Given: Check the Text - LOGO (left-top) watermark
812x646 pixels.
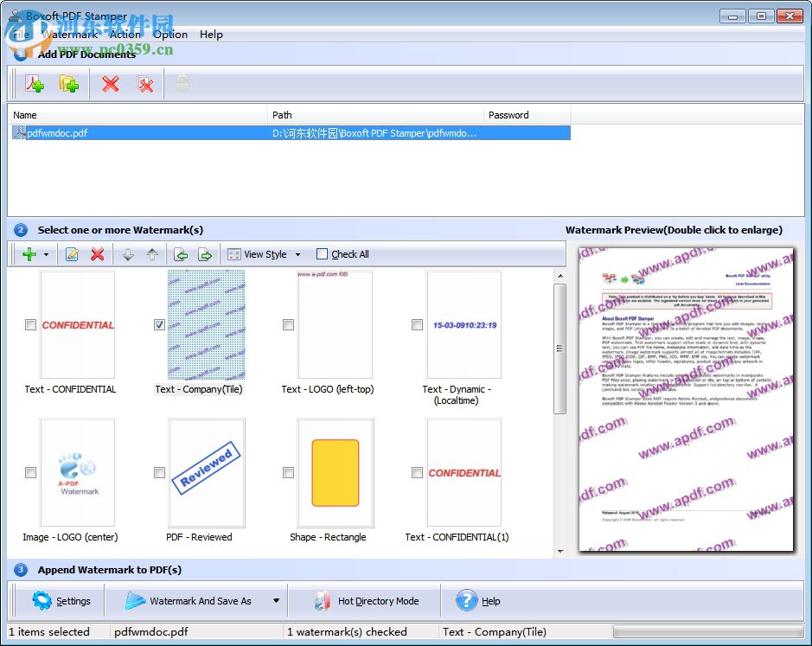Looking at the screenshot, I should pos(289,325).
